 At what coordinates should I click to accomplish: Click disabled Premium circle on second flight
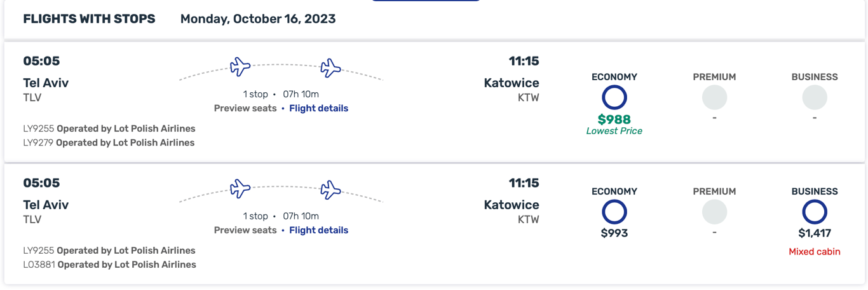[714, 212]
